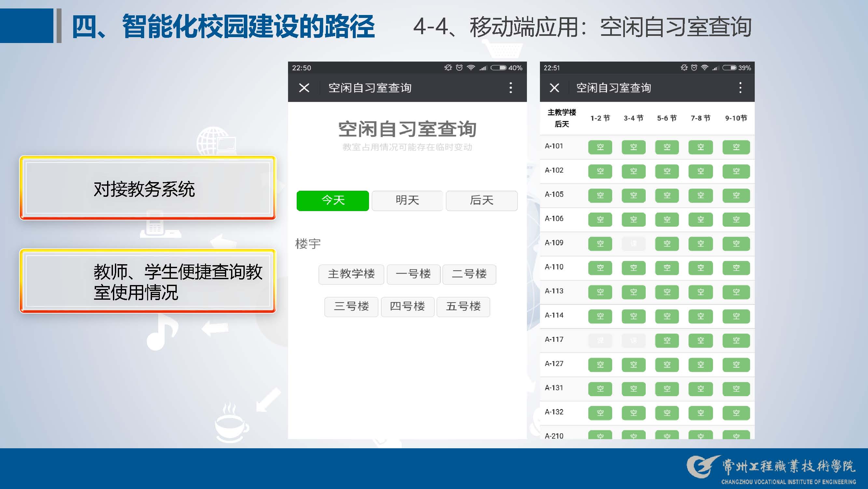Screen dimensions: 868x489
Task: Tap Wi-Fi icon in left status bar
Action: pyautogui.click(x=471, y=68)
